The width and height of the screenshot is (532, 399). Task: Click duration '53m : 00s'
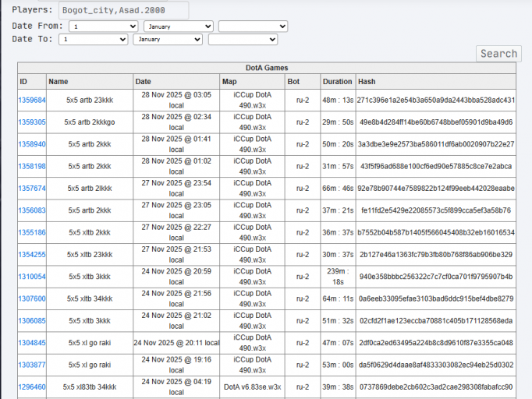coord(338,365)
